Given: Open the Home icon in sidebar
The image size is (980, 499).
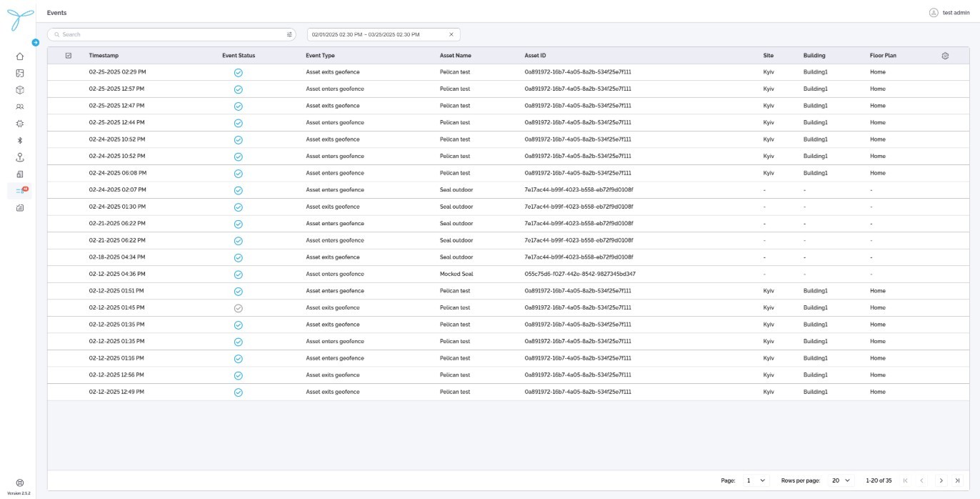Looking at the screenshot, I should (20, 56).
